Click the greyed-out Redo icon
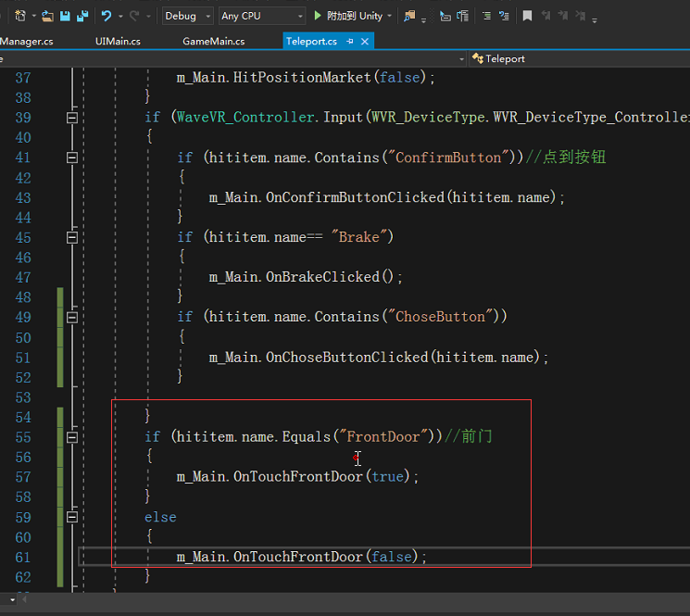 (134, 17)
